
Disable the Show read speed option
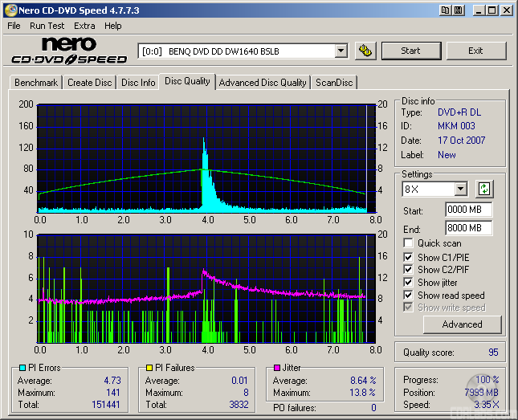click(409, 296)
